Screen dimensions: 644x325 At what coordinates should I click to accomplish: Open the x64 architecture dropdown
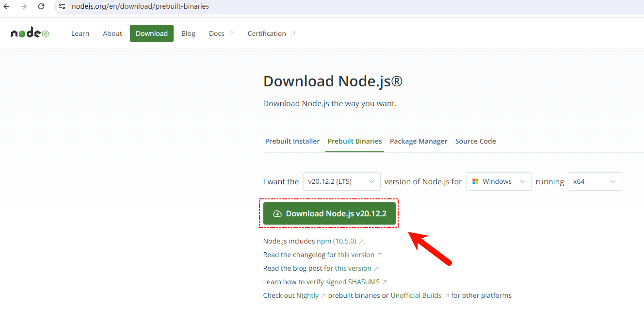point(595,181)
